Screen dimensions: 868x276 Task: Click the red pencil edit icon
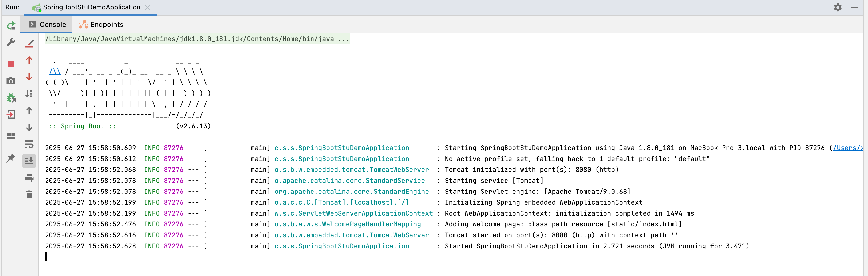pos(29,44)
